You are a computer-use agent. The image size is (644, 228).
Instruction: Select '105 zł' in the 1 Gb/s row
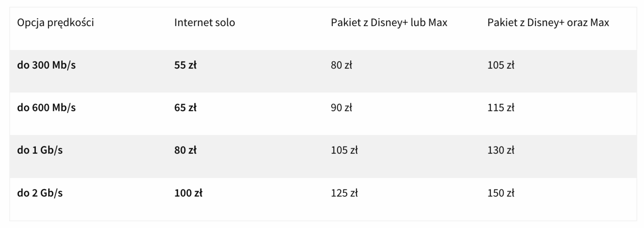[x=344, y=150]
